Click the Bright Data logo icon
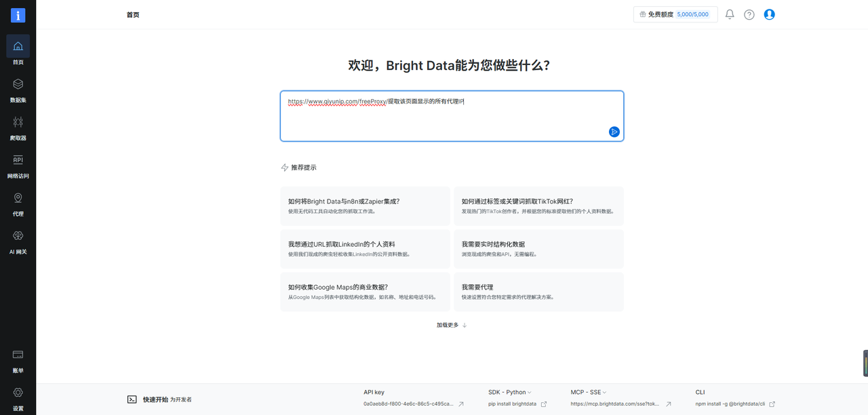The width and height of the screenshot is (868, 415). [x=18, y=15]
